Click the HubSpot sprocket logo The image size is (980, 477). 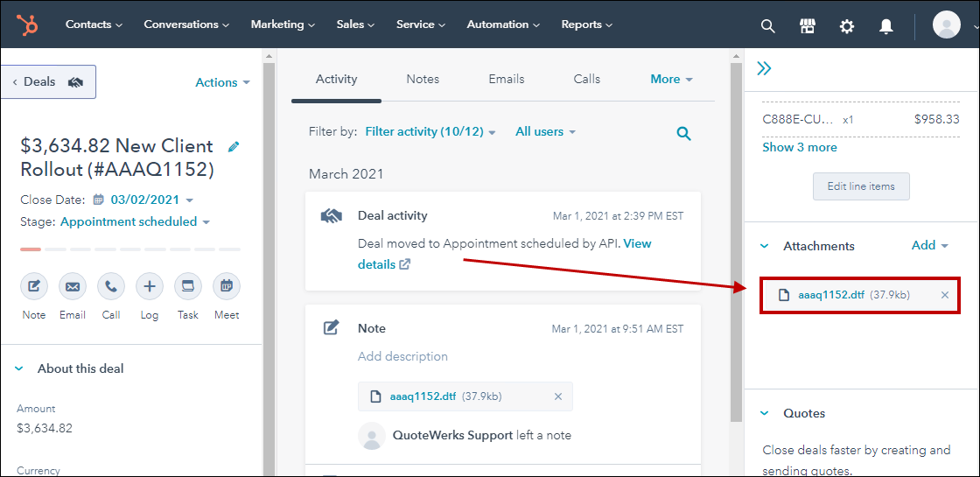(x=27, y=25)
